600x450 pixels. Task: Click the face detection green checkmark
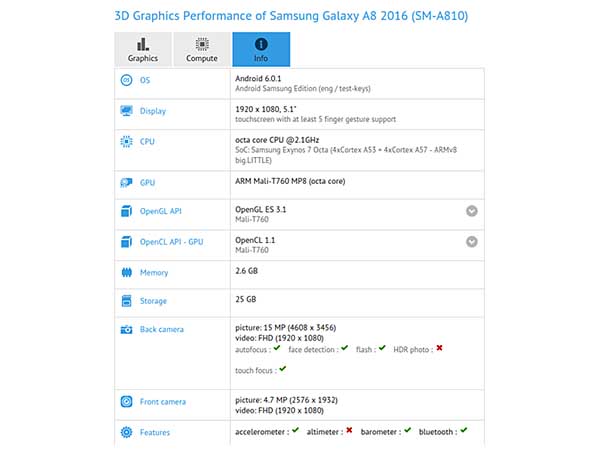coord(344,348)
